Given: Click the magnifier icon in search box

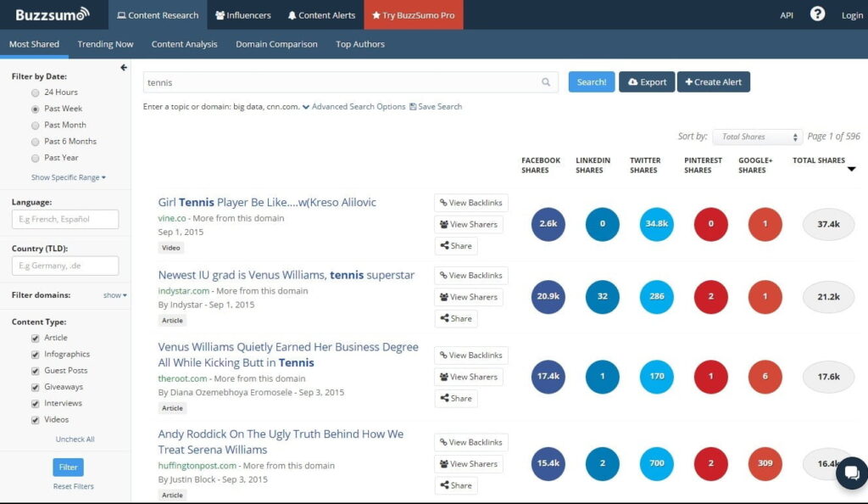Looking at the screenshot, I should pos(546,82).
